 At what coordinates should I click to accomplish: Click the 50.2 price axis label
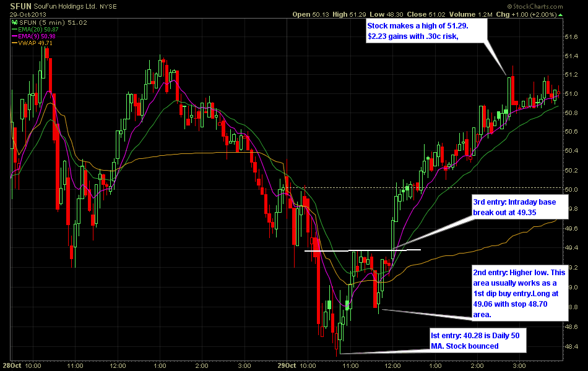click(x=571, y=171)
